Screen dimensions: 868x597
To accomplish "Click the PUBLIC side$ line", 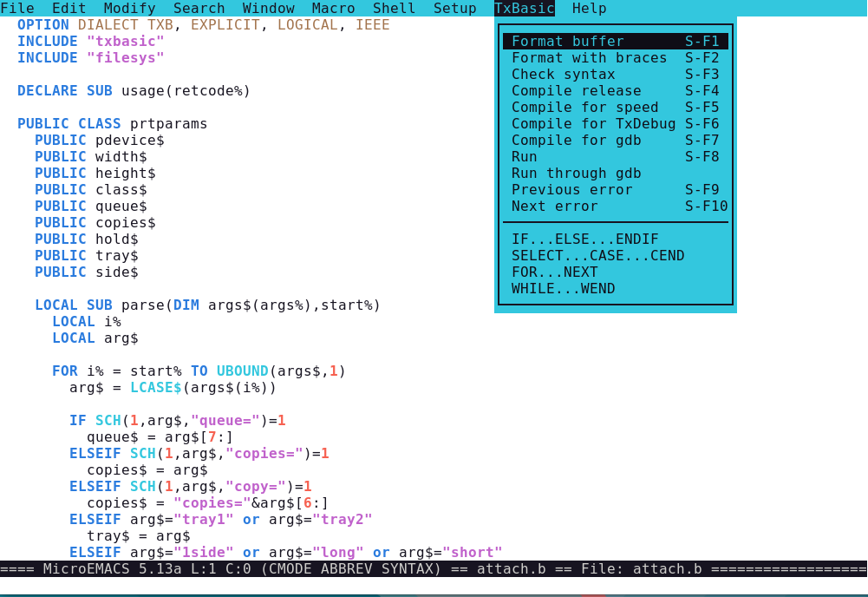I will [x=86, y=272].
